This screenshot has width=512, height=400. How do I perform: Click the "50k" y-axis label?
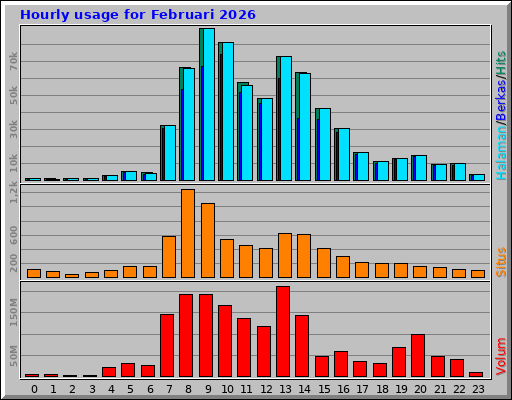pyautogui.click(x=13, y=95)
